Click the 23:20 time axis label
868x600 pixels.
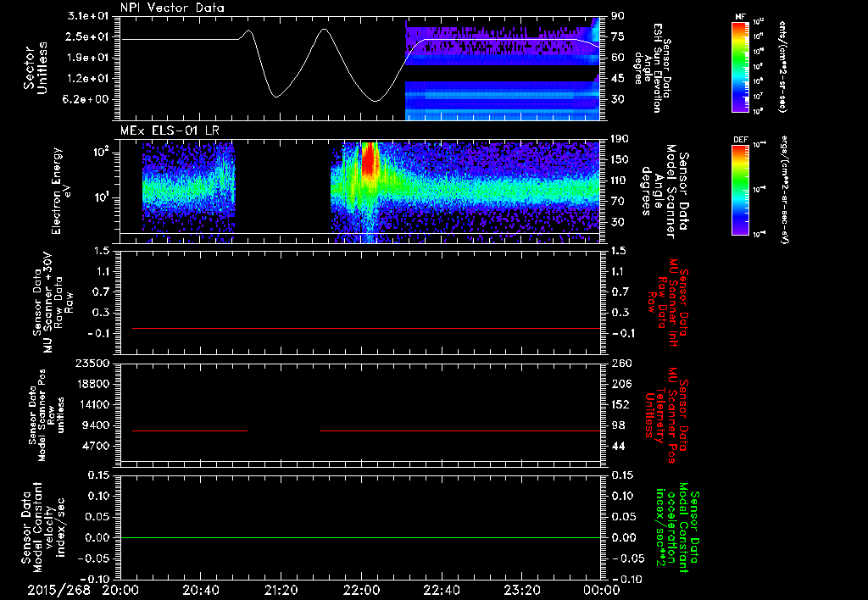click(x=521, y=590)
